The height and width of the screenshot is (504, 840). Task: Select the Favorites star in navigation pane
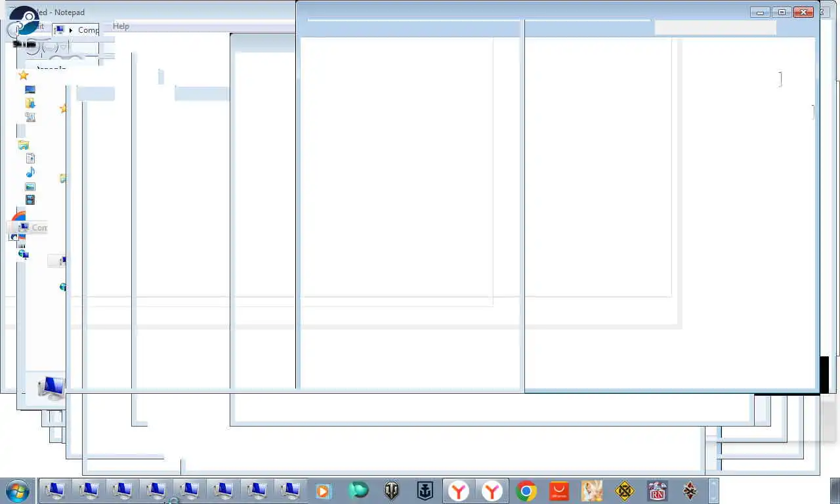click(x=24, y=75)
